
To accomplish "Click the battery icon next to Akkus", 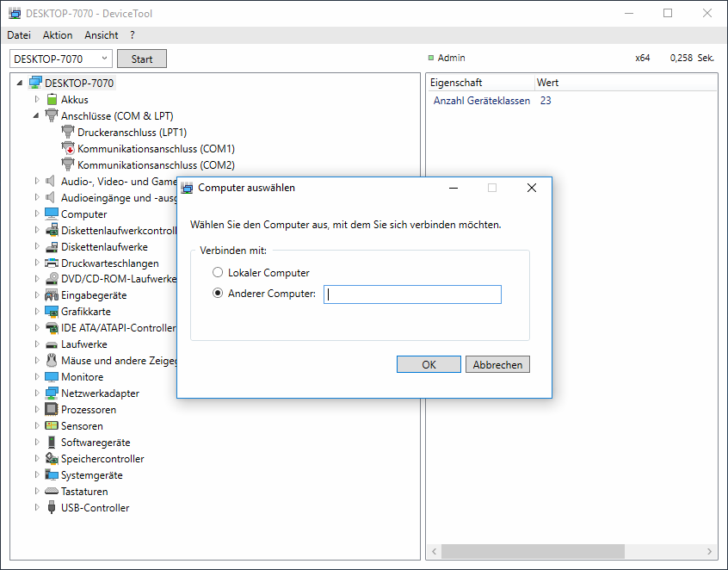I will click(52, 100).
